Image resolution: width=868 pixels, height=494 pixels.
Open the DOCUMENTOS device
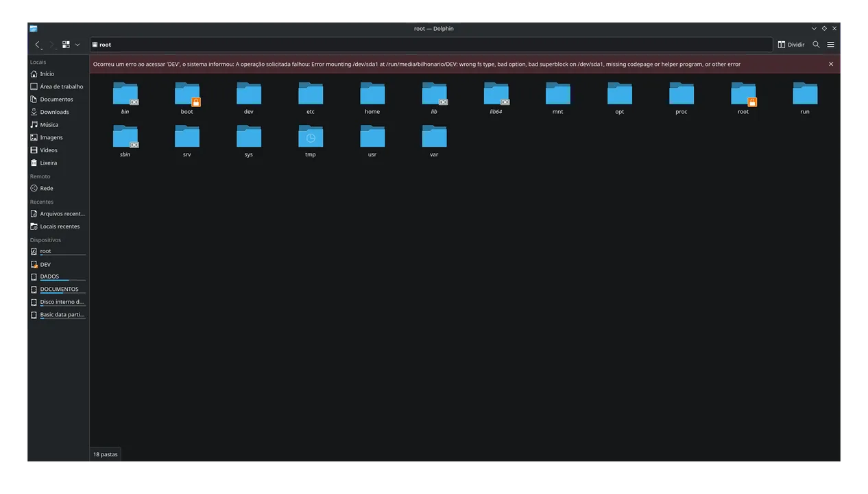(58, 290)
